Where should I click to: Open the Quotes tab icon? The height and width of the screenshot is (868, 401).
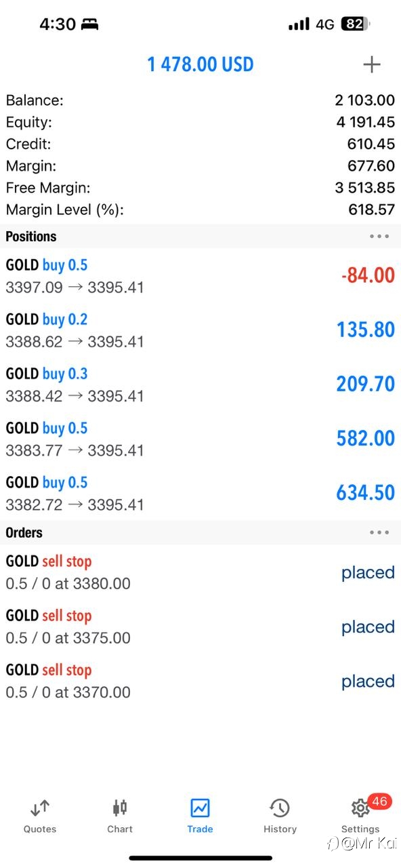pos(40,808)
